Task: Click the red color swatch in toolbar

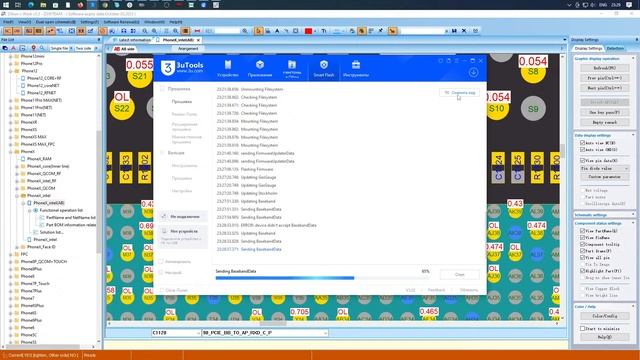Action: (309, 31)
